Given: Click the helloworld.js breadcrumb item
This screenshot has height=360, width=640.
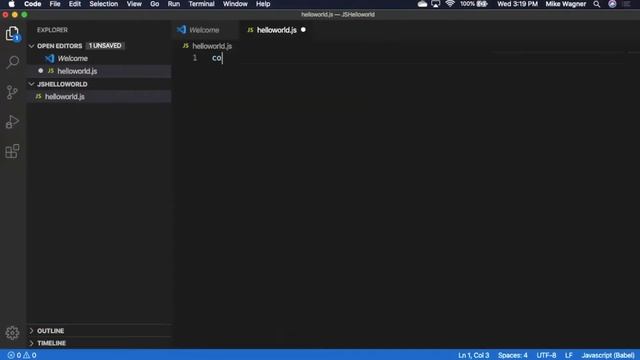Looking at the screenshot, I should click(212, 46).
